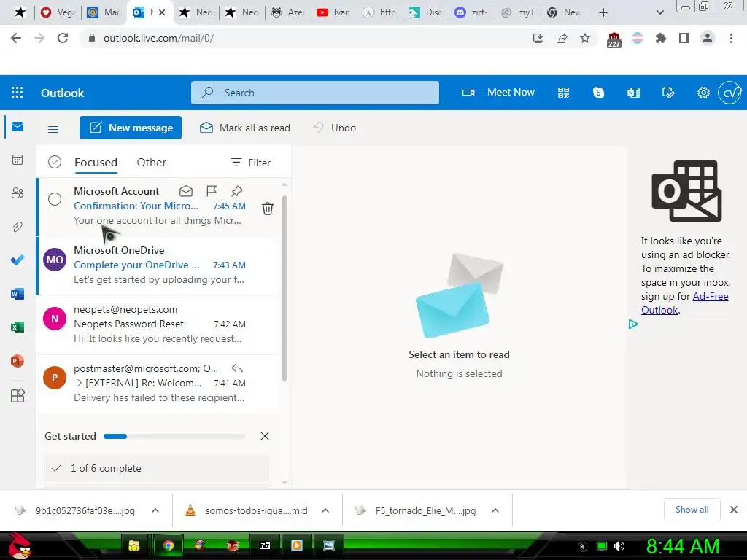Toggle the folder pane hamburger menu
The width and height of the screenshot is (747, 560).
point(53,129)
